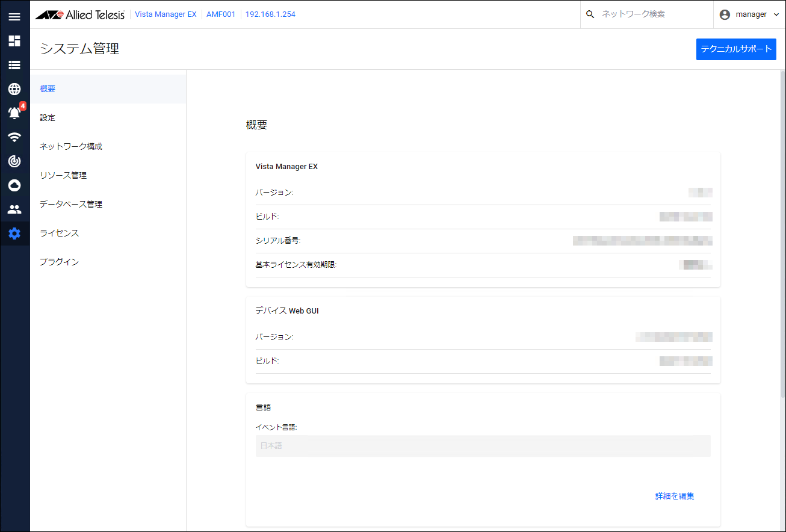Select the SD-WAN monitoring icon

[14, 161]
